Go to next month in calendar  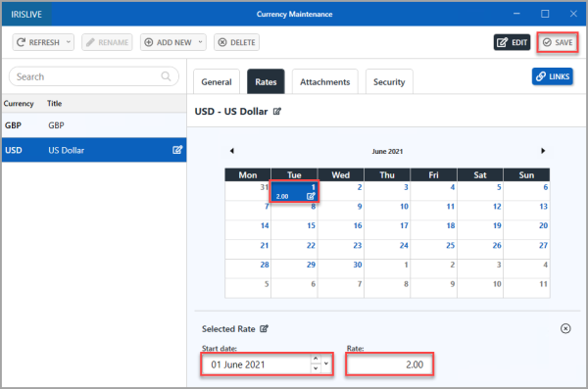[x=543, y=151]
